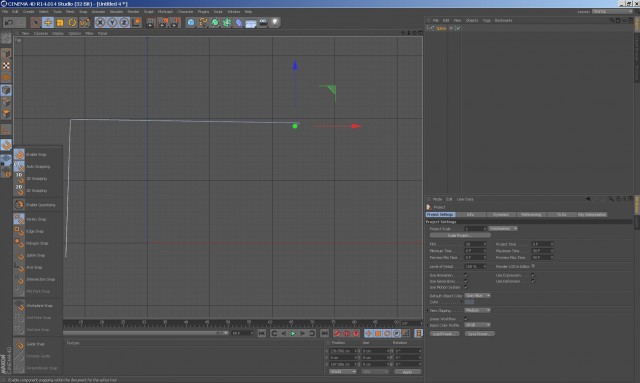Toggle the X axis lock icon

pyautogui.click(x=100, y=22)
